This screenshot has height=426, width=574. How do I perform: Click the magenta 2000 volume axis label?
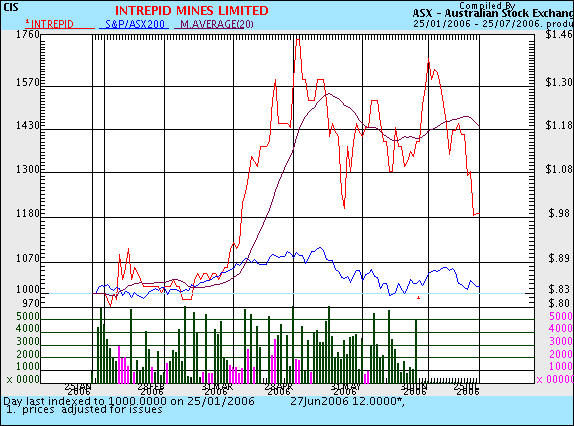coord(561,355)
